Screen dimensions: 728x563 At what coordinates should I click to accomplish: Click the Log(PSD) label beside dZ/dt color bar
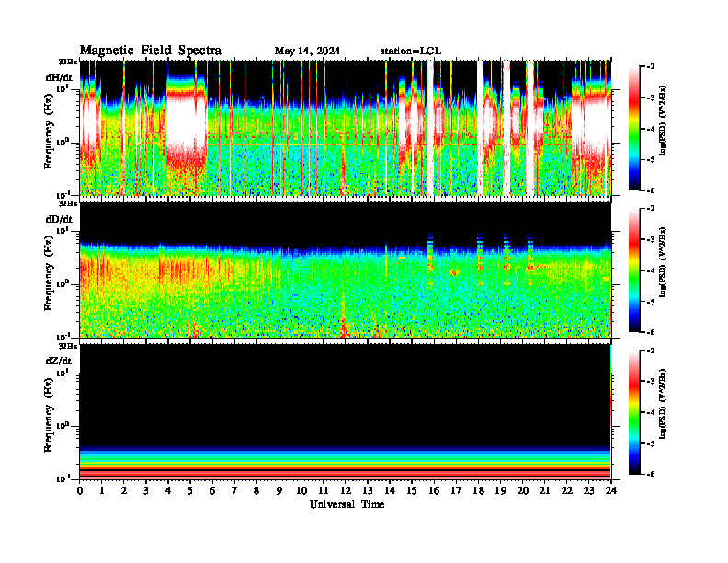coord(663,404)
